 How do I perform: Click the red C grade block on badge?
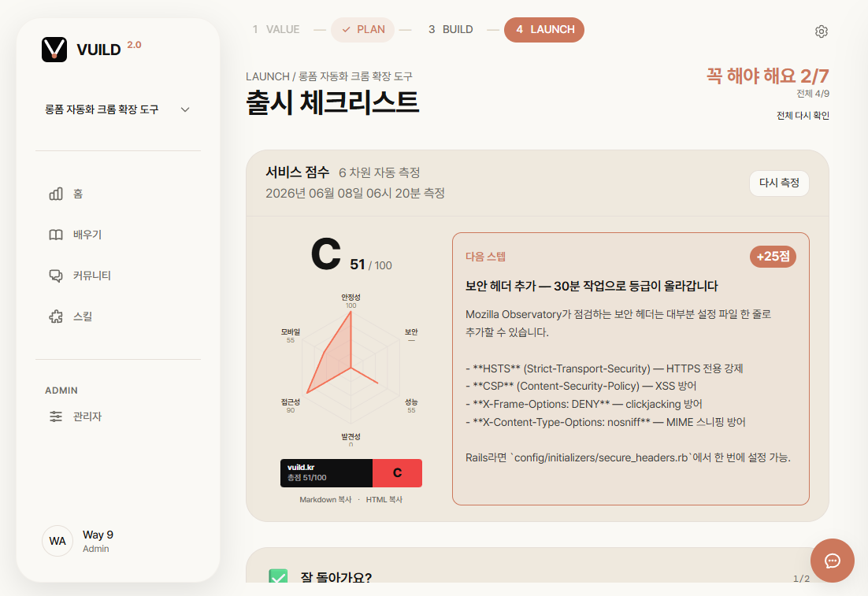point(398,473)
